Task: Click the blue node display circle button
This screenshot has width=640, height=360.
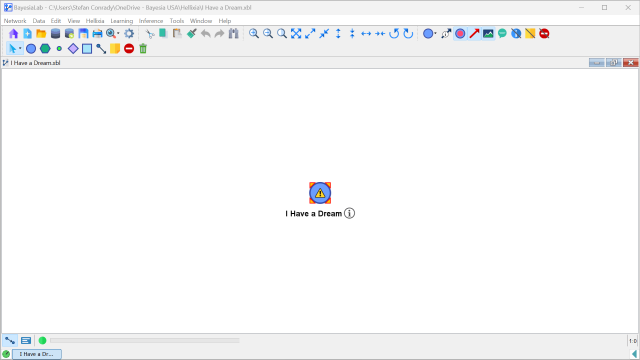Action: (x=427, y=33)
